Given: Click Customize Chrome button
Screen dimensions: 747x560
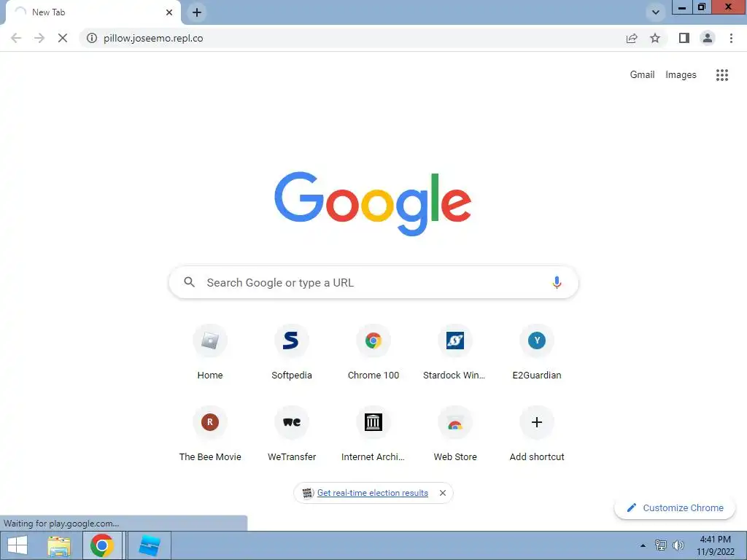Looking at the screenshot, I should coord(675,507).
